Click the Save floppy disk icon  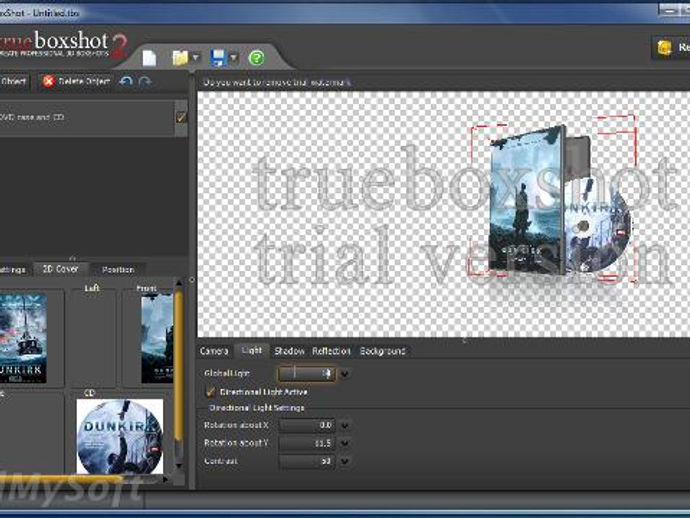(219, 58)
